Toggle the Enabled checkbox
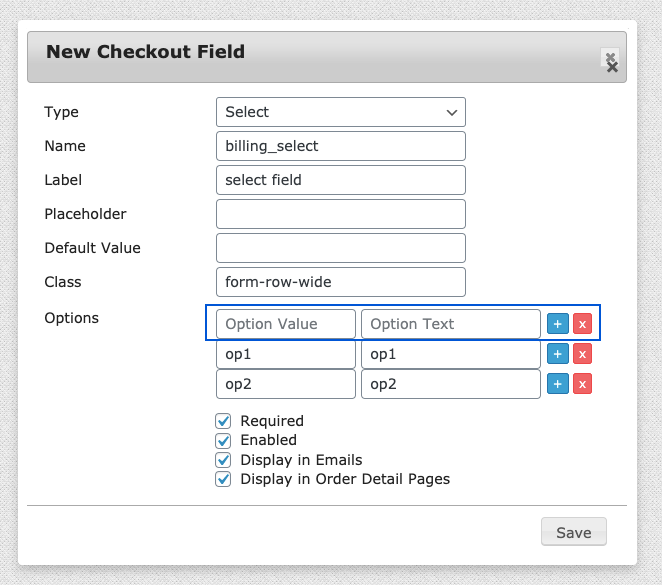 [223, 440]
